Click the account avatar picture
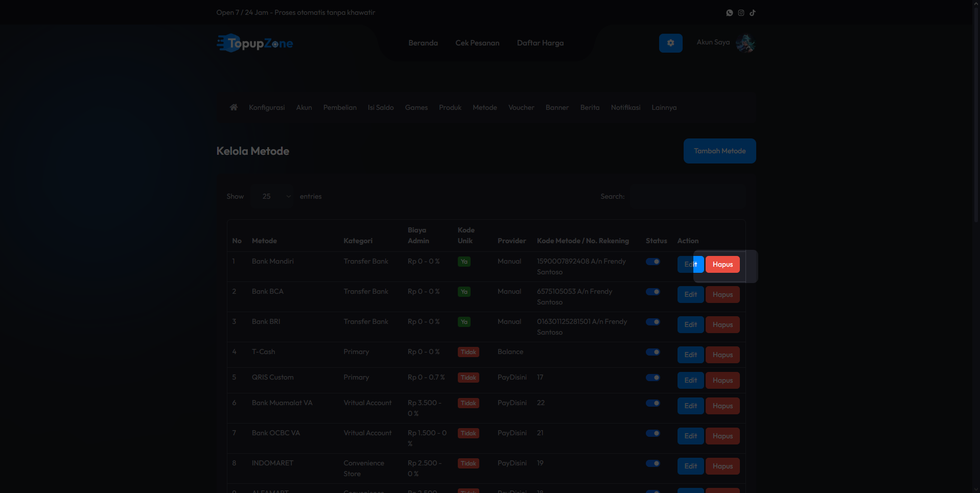The image size is (980, 493). pos(745,43)
